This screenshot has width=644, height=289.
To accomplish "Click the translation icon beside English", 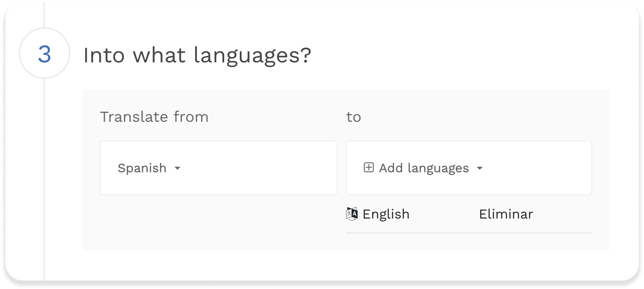I will pos(352,214).
